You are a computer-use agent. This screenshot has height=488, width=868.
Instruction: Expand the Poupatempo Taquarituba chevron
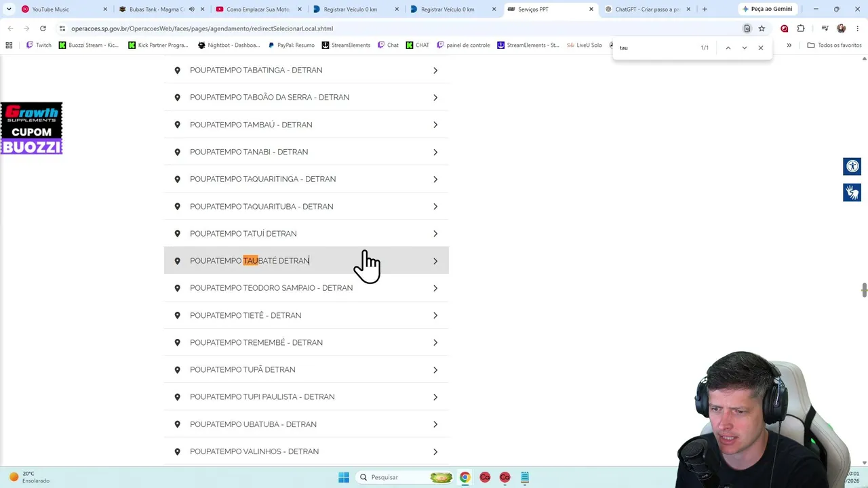pos(435,207)
